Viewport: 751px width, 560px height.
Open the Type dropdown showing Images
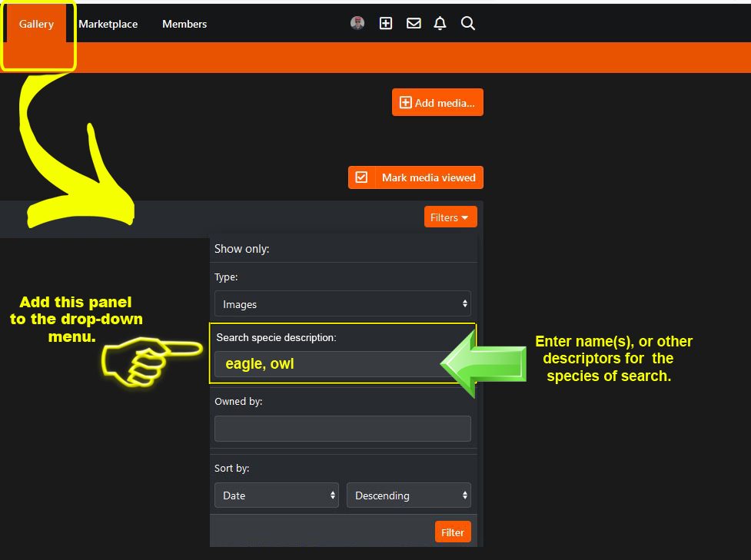[343, 304]
